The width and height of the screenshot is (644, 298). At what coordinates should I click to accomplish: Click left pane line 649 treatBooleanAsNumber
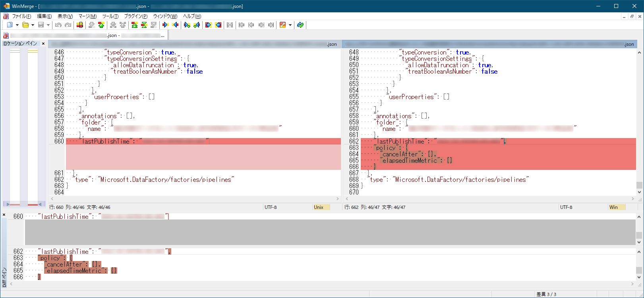coord(157,71)
